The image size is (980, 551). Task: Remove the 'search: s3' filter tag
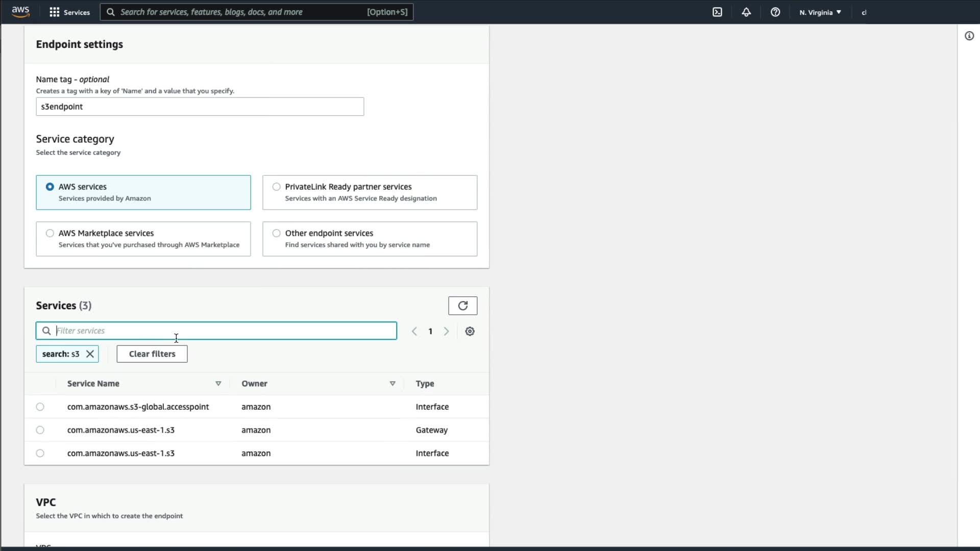(90, 354)
